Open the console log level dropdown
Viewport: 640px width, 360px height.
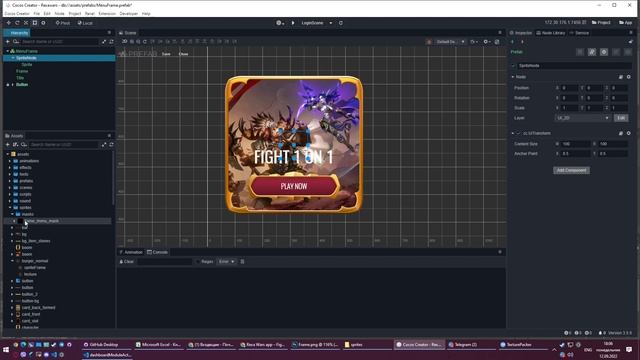(227, 262)
